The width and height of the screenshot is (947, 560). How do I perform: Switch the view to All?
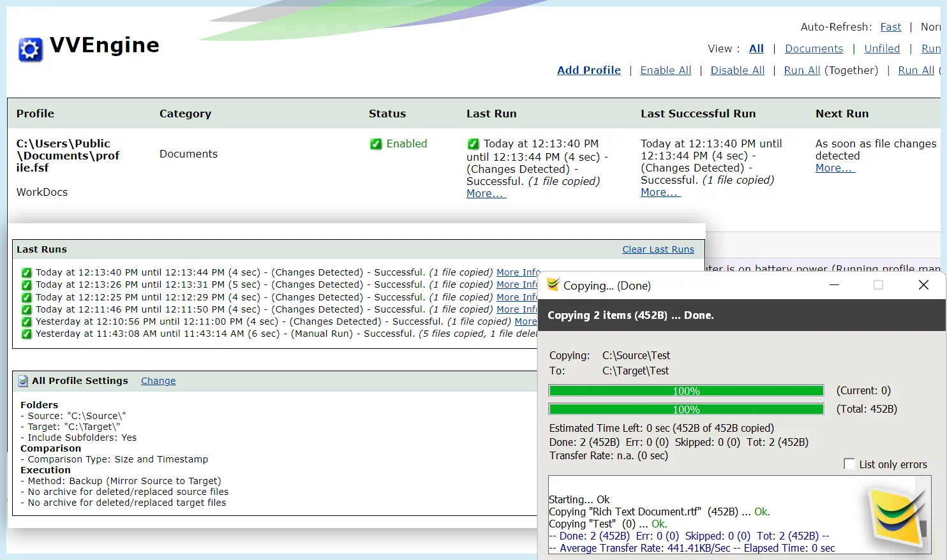[756, 48]
